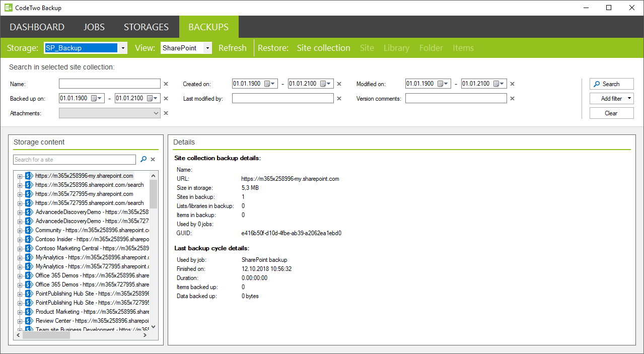The image size is (644, 354).
Task: Clear the Version comments filter X icon
Action: (x=512, y=99)
